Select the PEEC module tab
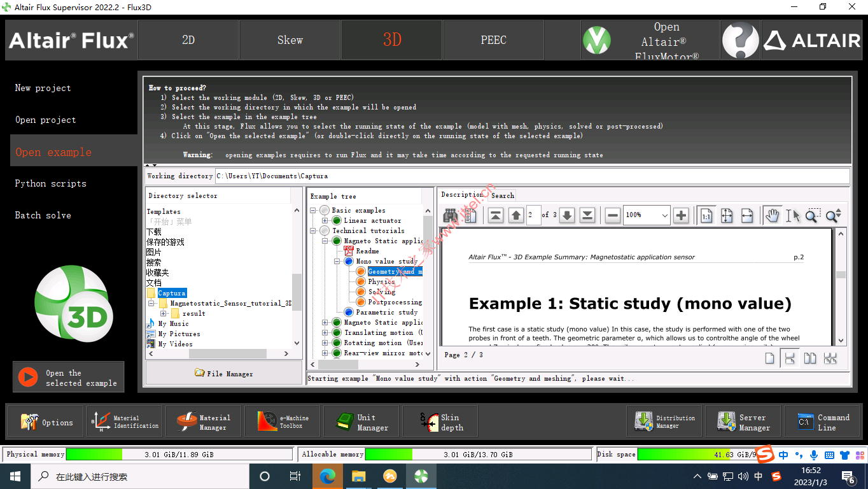The height and width of the screenshot is (489, 868). point(494,40)
